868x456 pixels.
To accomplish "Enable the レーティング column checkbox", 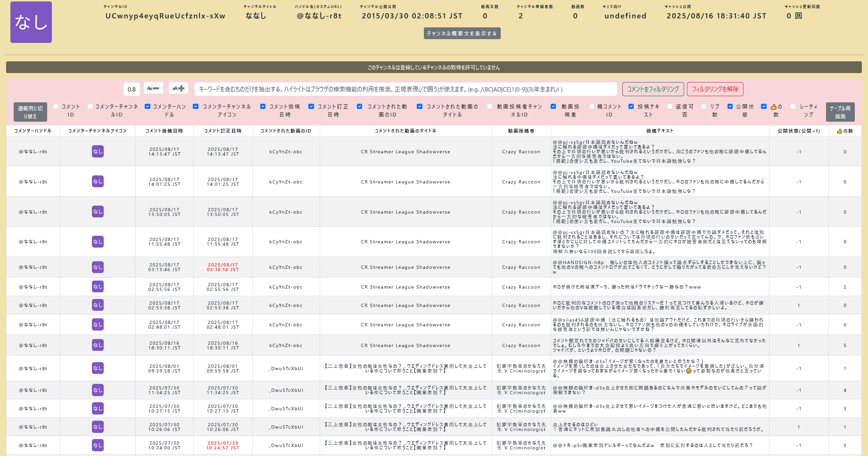I will click(x=793, y=107).
